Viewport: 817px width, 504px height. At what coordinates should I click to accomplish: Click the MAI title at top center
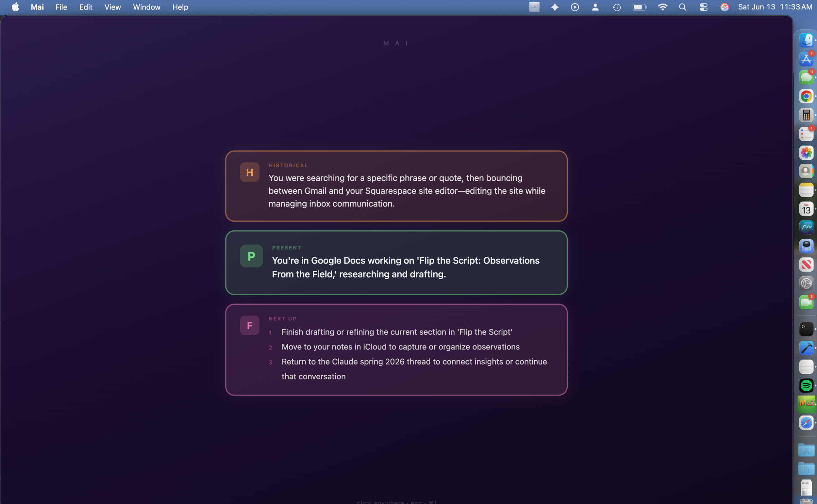pos(396,43)
